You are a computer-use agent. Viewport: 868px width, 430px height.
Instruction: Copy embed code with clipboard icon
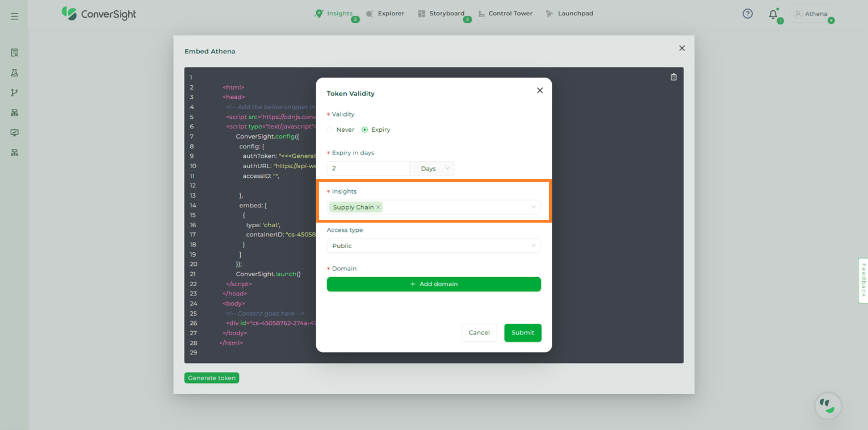[673, 77]
